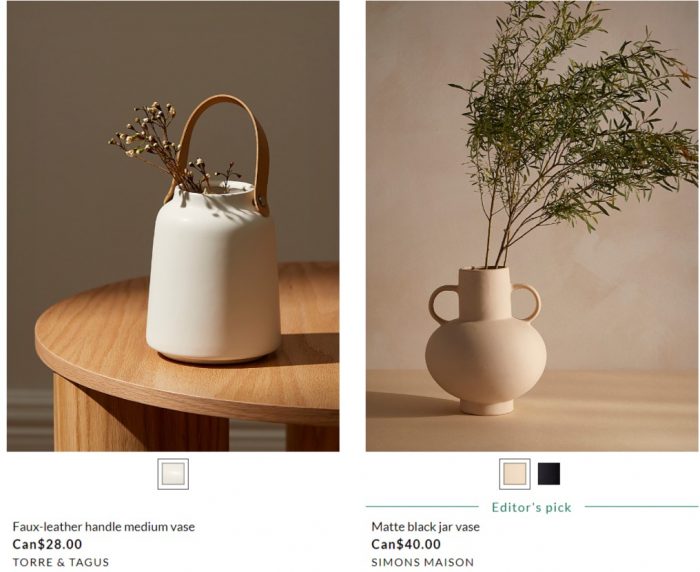Click the Editor's pick label
This screenshot has height=572, width=700.
tap(532, 507)
